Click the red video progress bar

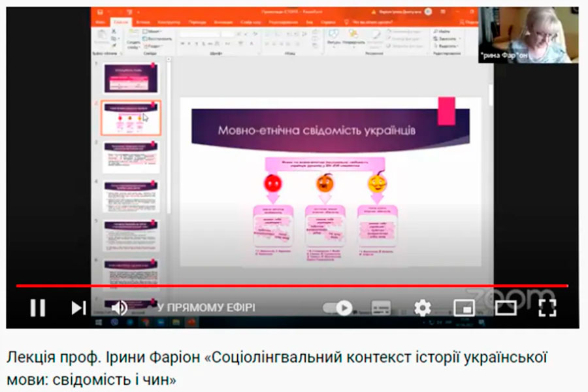pos(292,286)
